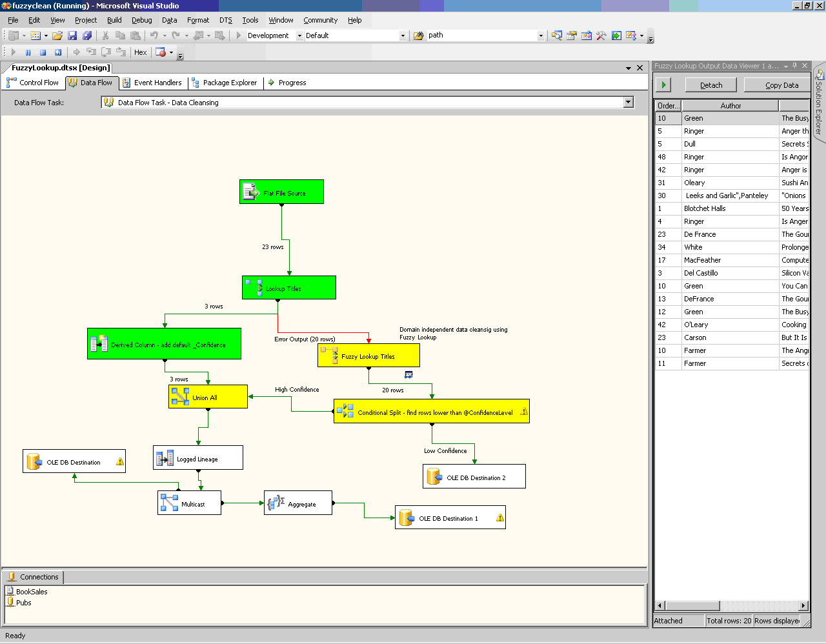Click the Save All toolbar icon
826x644 pixels.
coord(86,35)
